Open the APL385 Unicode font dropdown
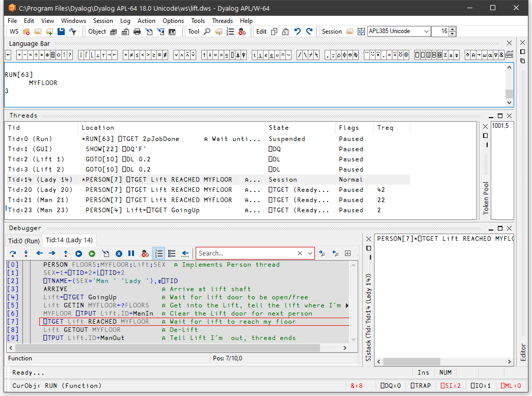 point(426,32)
